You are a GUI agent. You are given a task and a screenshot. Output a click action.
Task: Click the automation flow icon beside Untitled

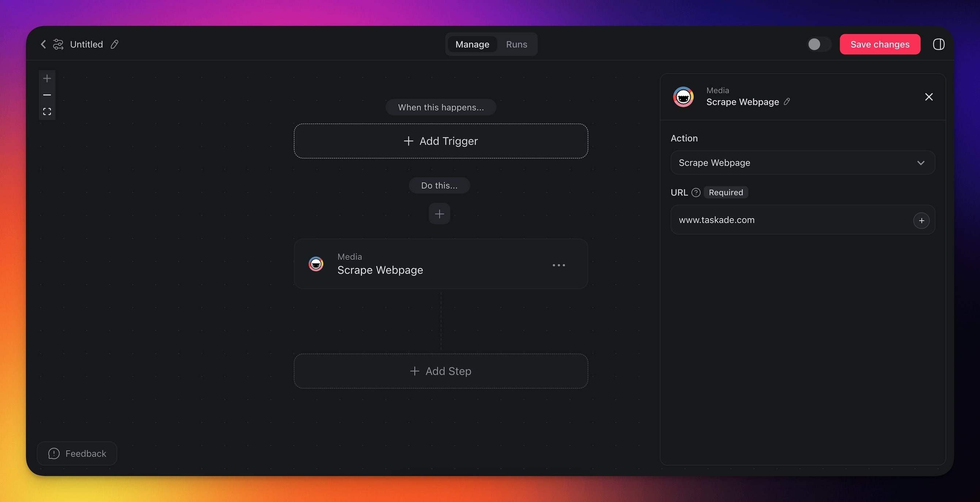(x=58, y=45)
